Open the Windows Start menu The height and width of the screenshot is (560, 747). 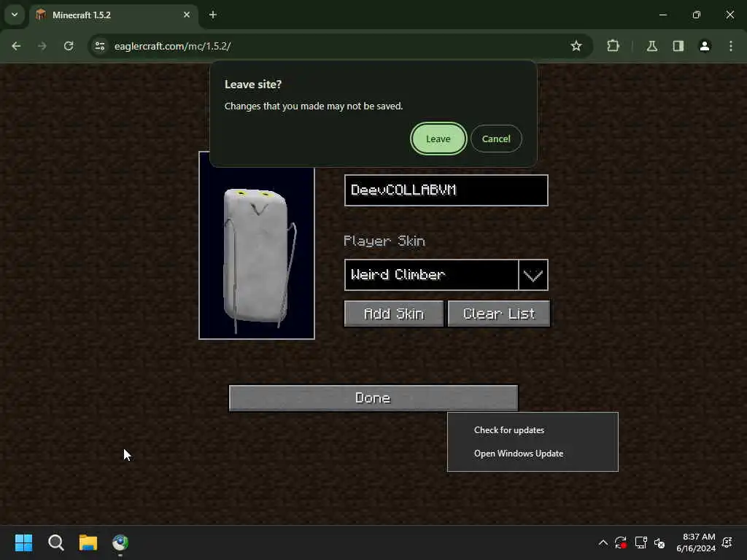[23, 542]
